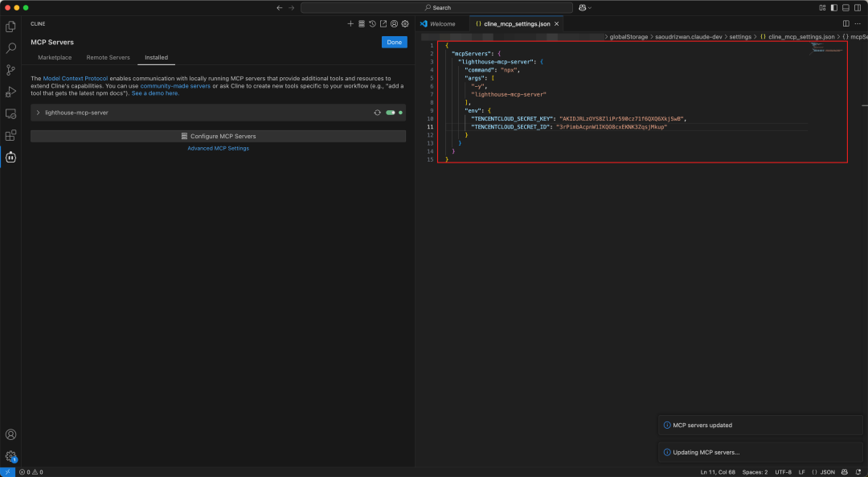Click settings breadcrumb segment
The image size is (868, 477).
pyautogui.click(x=740, y=37)
